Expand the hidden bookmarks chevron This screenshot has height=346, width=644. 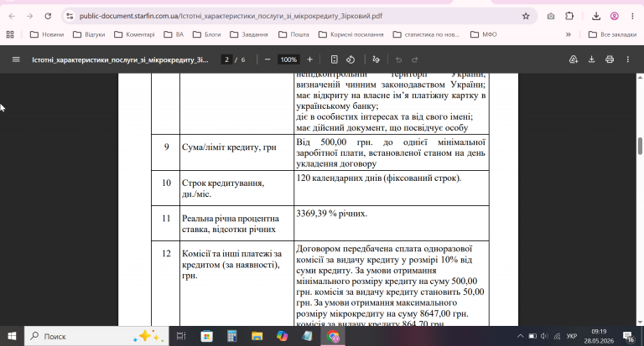(569, 34)
